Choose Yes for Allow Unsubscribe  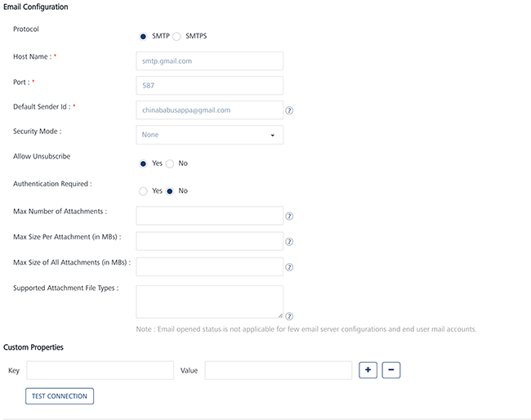144,163
